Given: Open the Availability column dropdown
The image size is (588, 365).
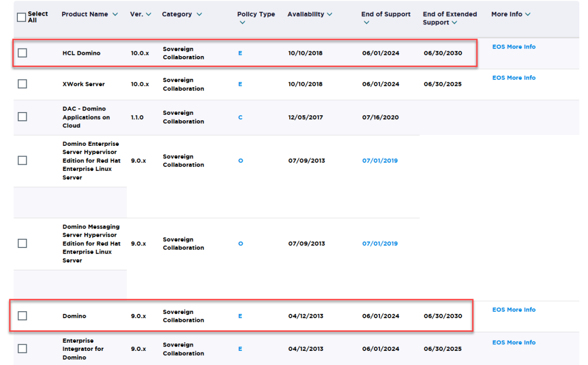Looking at the screenshot, I should (x=329, y=14).
